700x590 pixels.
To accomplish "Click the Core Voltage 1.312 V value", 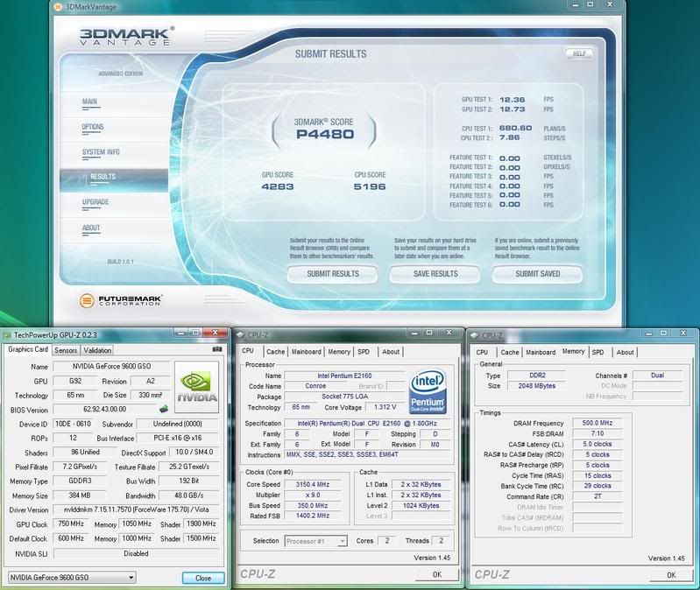I will coord(385,407).
